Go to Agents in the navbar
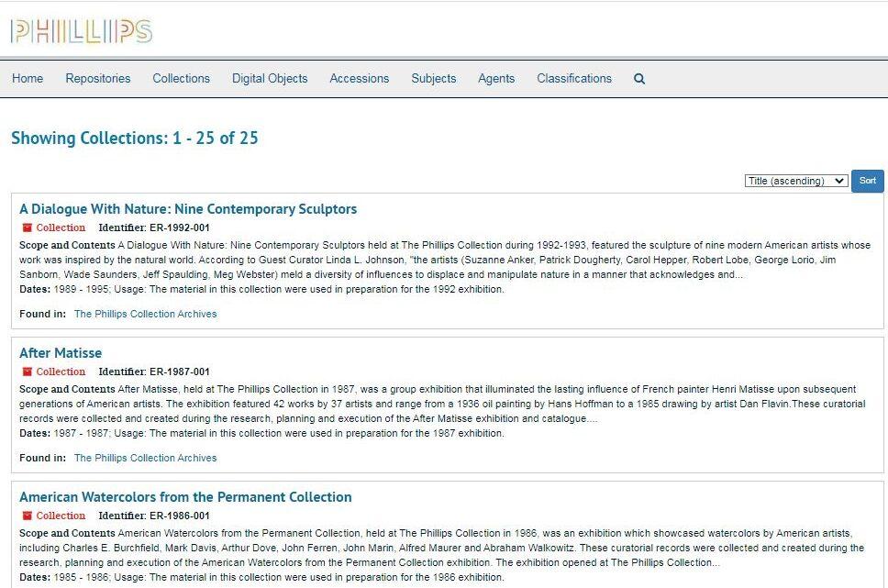The image size is (888, 588). 496,79
